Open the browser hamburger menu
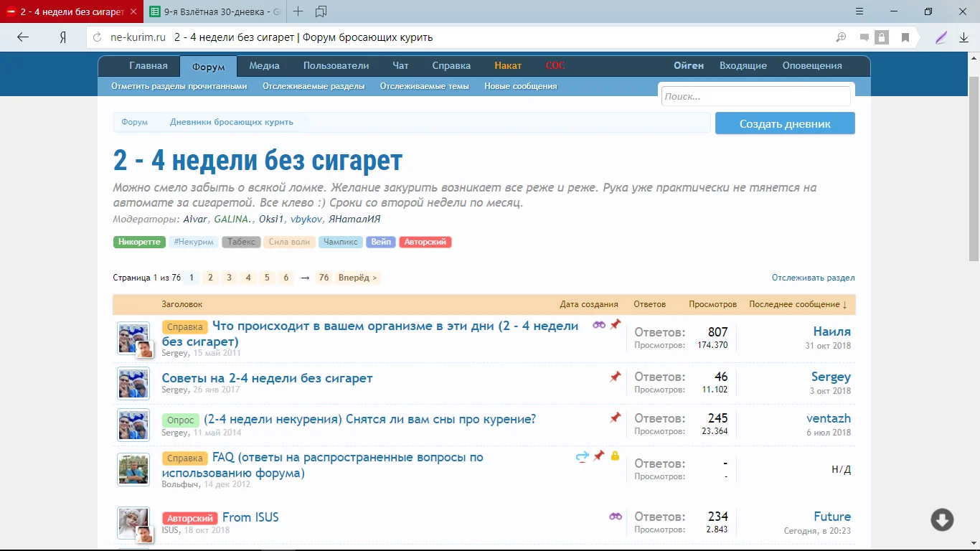 860,11
